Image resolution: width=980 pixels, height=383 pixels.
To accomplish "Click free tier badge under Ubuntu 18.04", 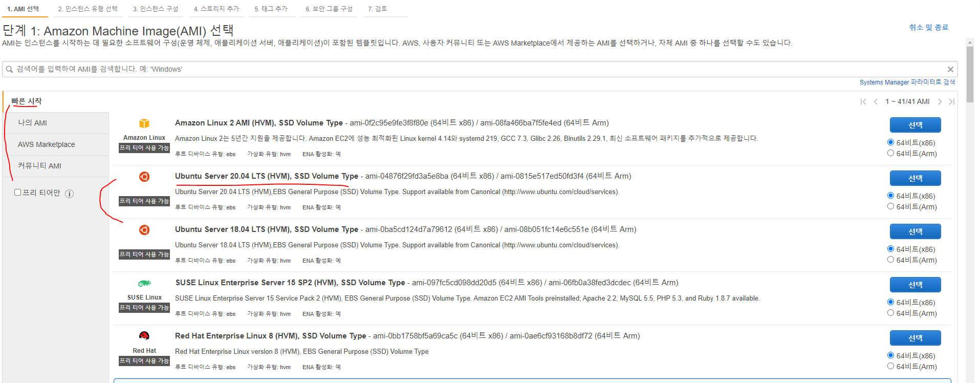I will pyautogui.click(x=144, y=254).
